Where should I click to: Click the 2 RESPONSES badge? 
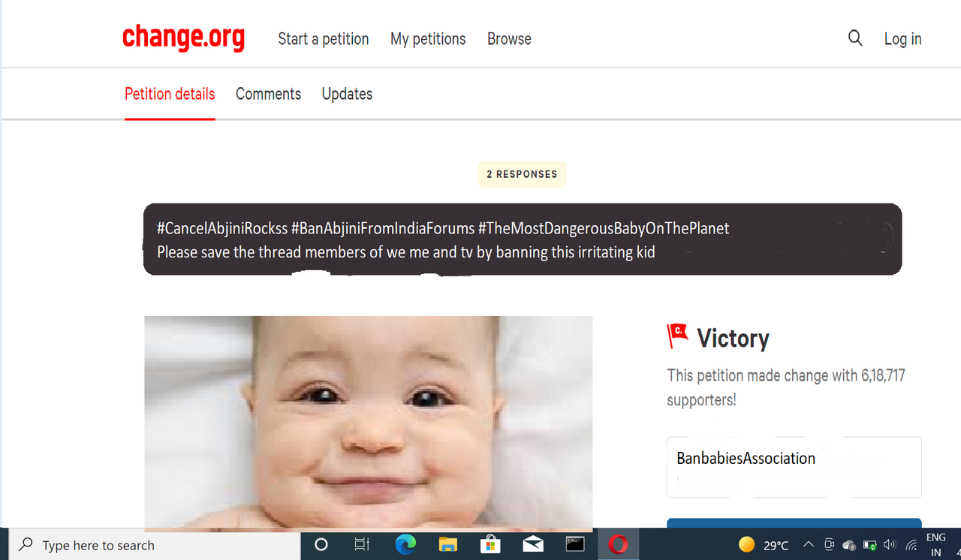point(522,174)
